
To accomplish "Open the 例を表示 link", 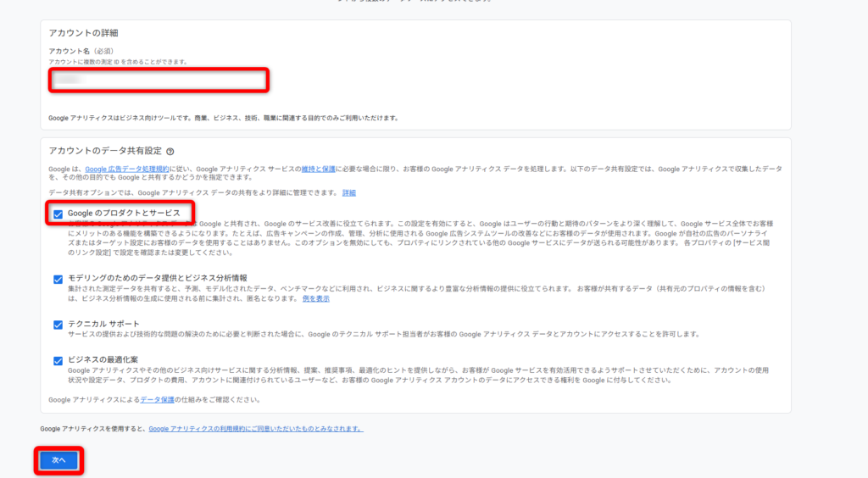I will click(x=315, y=298).
